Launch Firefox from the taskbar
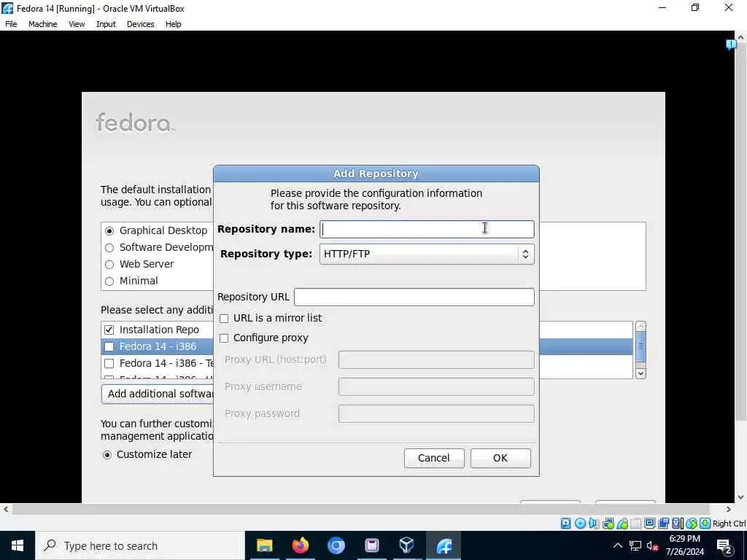 [300, 545]
